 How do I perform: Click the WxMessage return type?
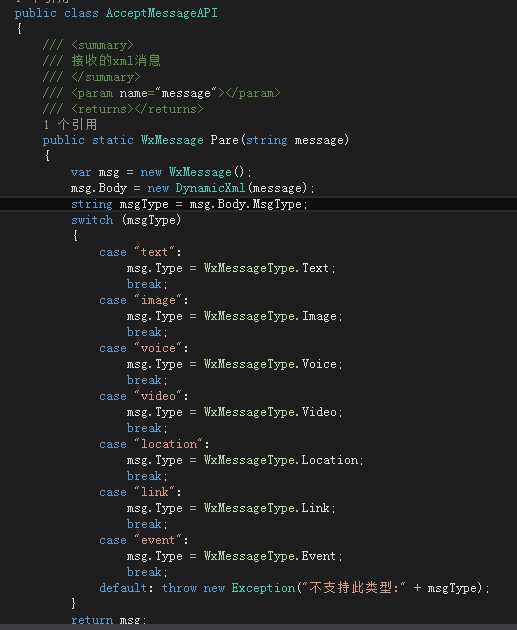172,140
